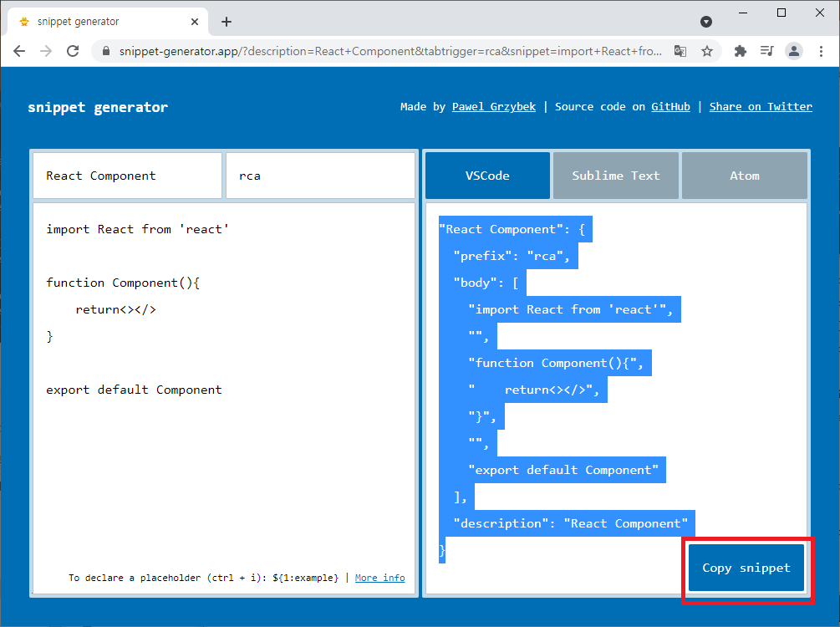Maximize the browser window

(781, 13)
